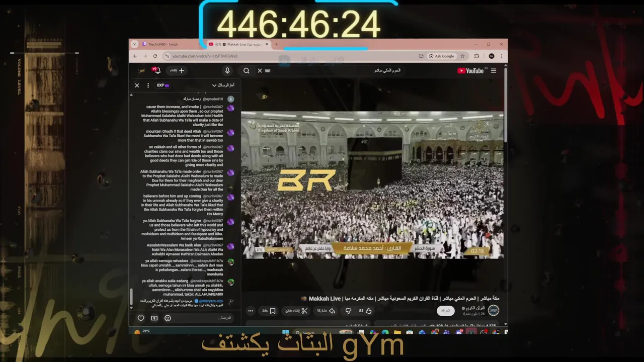644x362 pixels.
Task: Close the live chat panel
Action: (x=137, y=85)
